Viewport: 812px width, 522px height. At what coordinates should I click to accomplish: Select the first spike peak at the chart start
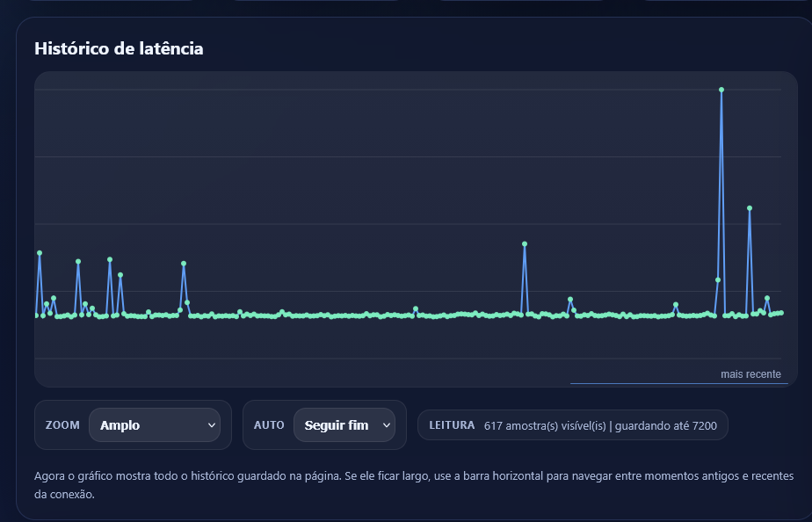pyautogui.click(x=40, y=253)
